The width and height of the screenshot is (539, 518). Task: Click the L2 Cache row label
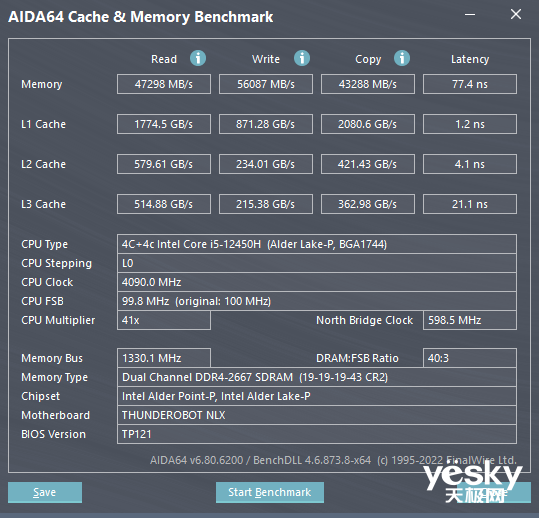tap(43, 164)
